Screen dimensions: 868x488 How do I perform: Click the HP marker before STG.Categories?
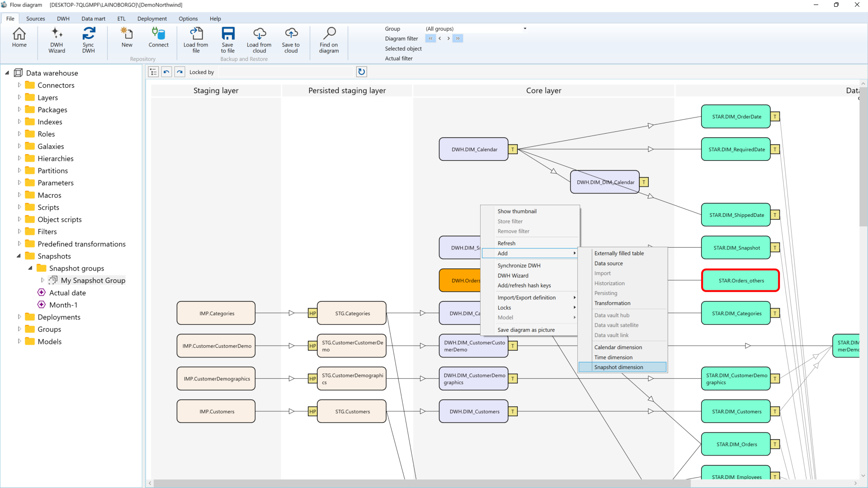tap(312, 313)
